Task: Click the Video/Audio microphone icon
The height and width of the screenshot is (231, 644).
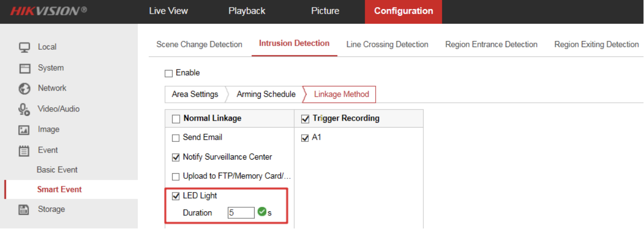Action: click(x=24, y=109)
